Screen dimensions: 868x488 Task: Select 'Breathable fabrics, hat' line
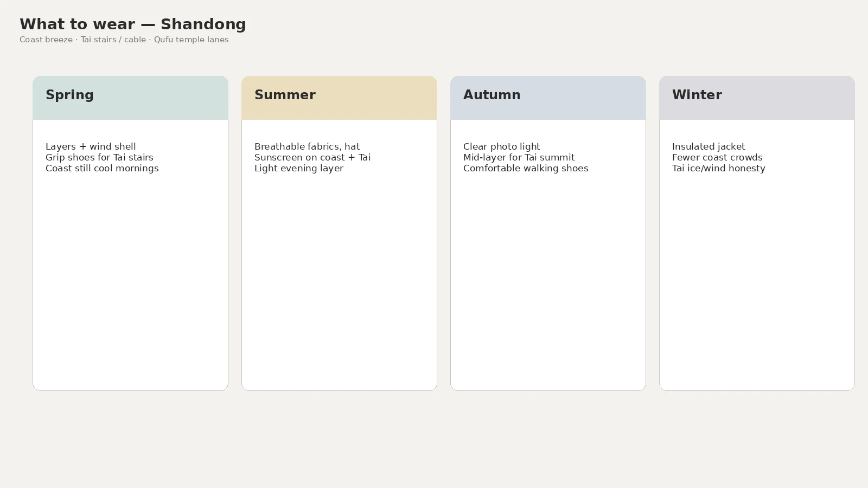[307, 146]
